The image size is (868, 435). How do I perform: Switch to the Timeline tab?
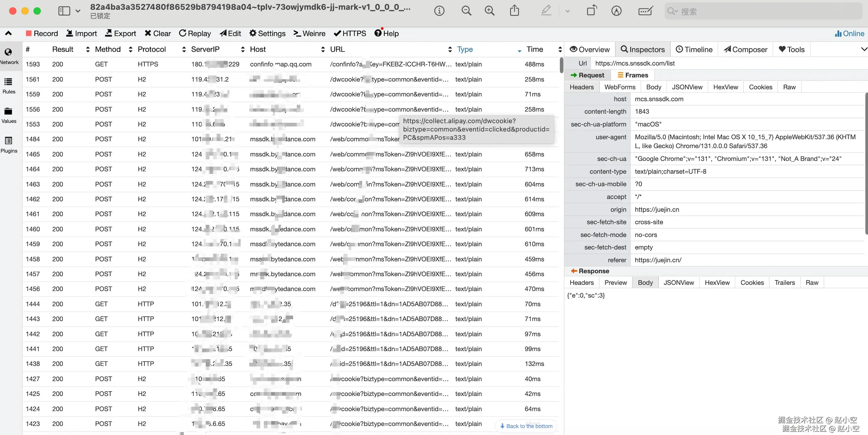pyautogui.click(x=694, y=50)
